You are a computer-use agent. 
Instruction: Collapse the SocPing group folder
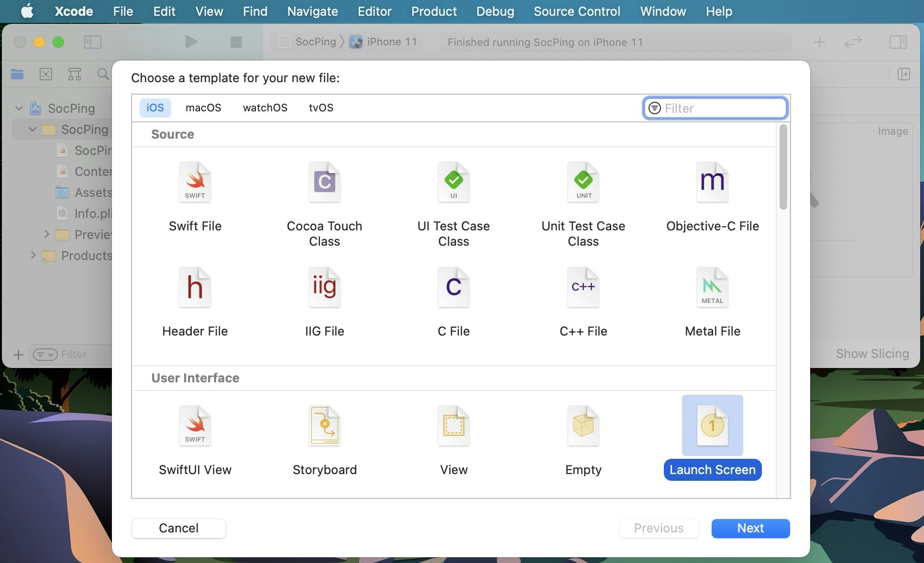[33, 130]
